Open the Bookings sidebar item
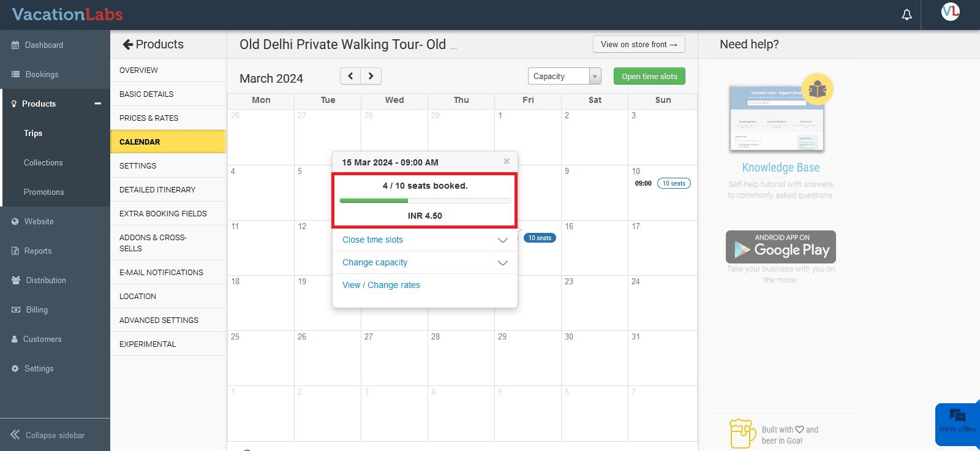The width and height of the screenshot is (980, 451). [x=42, y=74]
